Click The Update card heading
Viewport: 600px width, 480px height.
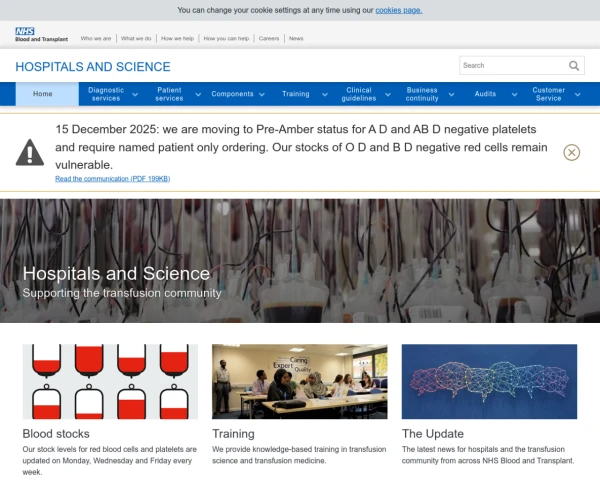(433, 434)
